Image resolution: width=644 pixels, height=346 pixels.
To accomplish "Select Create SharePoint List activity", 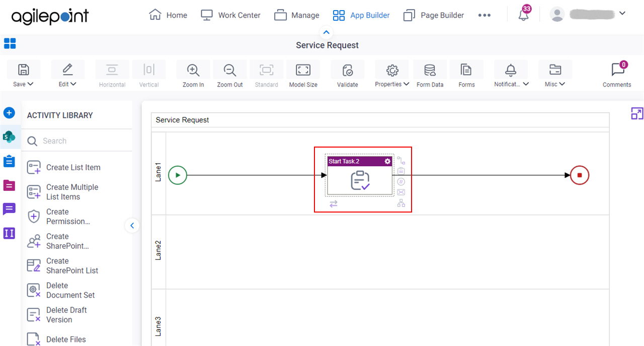I will 64,266.
